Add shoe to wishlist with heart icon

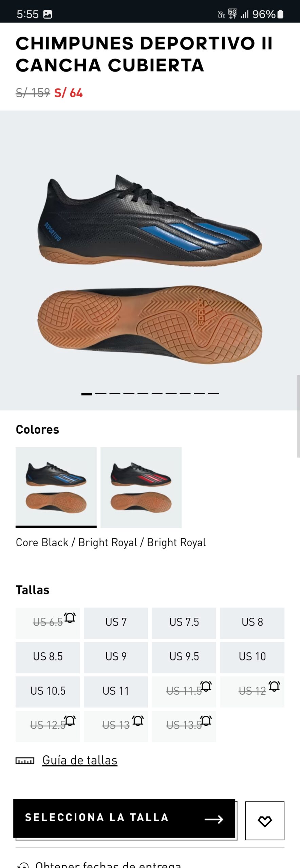click(265, 821)
